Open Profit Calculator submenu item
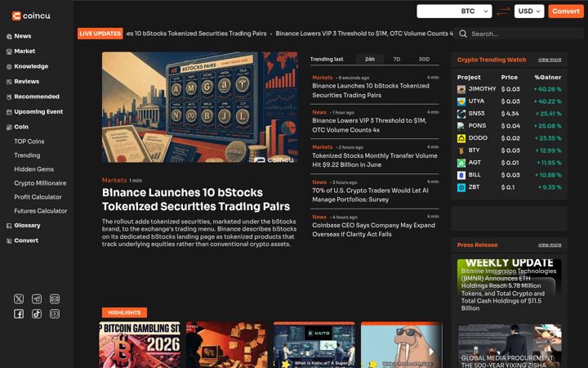The height and width of the screenshot is (368, 588). pos(38,197)
